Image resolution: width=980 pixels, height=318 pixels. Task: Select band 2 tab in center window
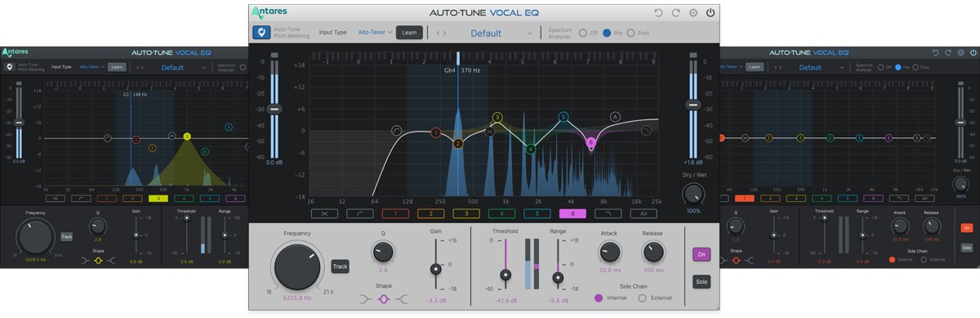pyautogui.click(x=430, y=213)
